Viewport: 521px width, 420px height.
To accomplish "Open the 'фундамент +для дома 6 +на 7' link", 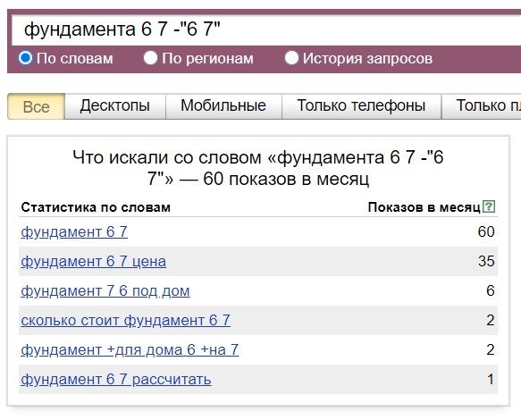I will (x=130, y=349).
